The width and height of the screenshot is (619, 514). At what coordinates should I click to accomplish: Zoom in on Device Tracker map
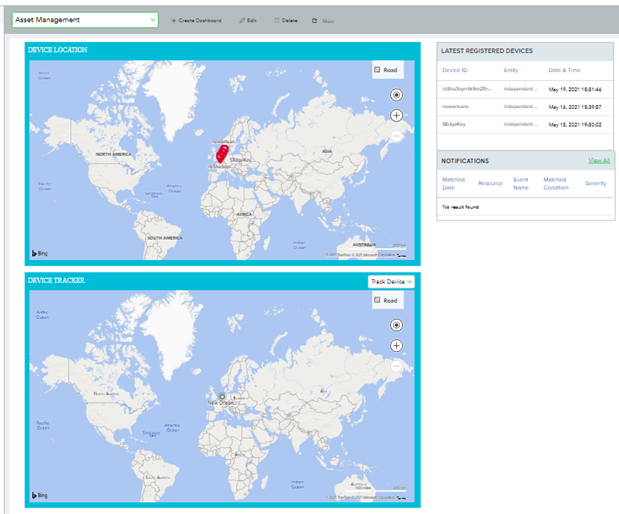(397, 346)
